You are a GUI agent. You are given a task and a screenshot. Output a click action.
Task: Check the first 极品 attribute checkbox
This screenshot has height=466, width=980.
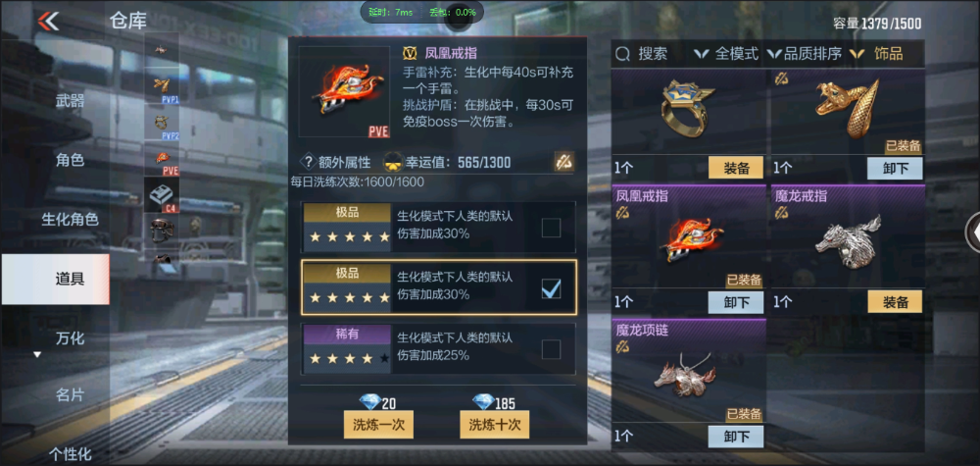(x=551, y=228)
